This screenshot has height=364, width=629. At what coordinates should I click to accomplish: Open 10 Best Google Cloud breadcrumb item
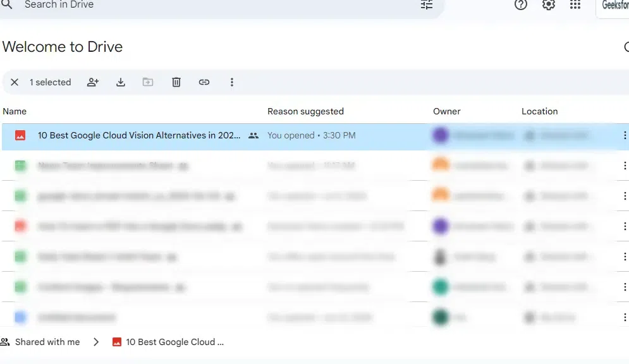(x=168, y=342)
